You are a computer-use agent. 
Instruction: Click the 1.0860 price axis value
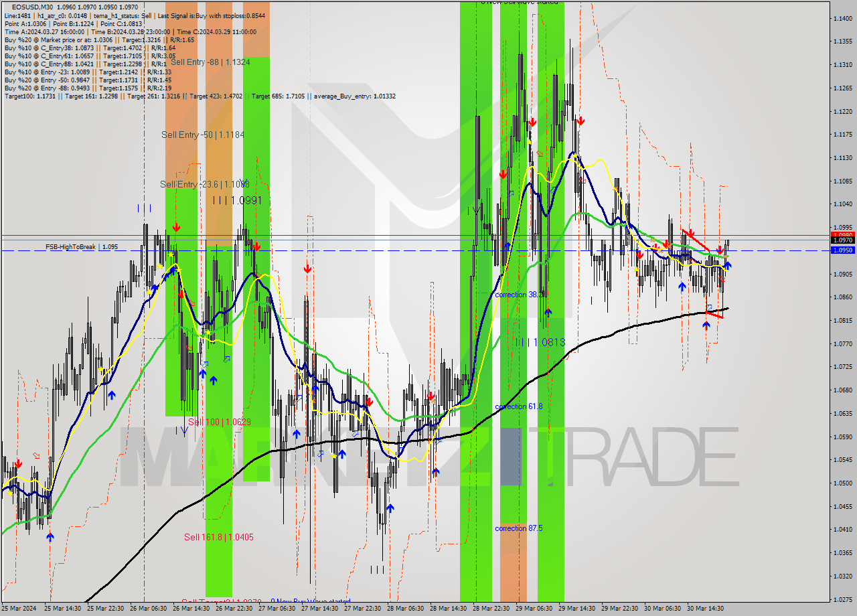(x=842, y=297)
